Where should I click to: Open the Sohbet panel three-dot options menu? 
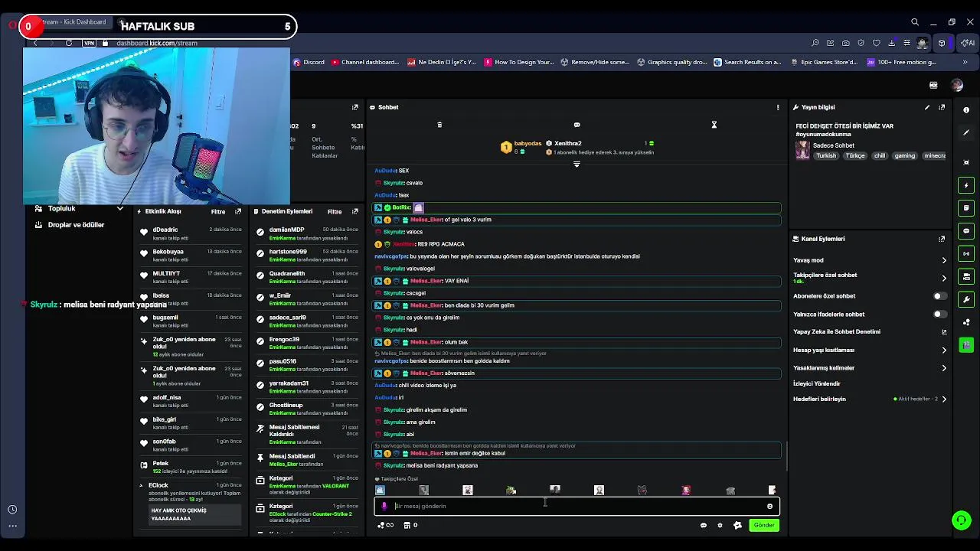pos(778,107)
